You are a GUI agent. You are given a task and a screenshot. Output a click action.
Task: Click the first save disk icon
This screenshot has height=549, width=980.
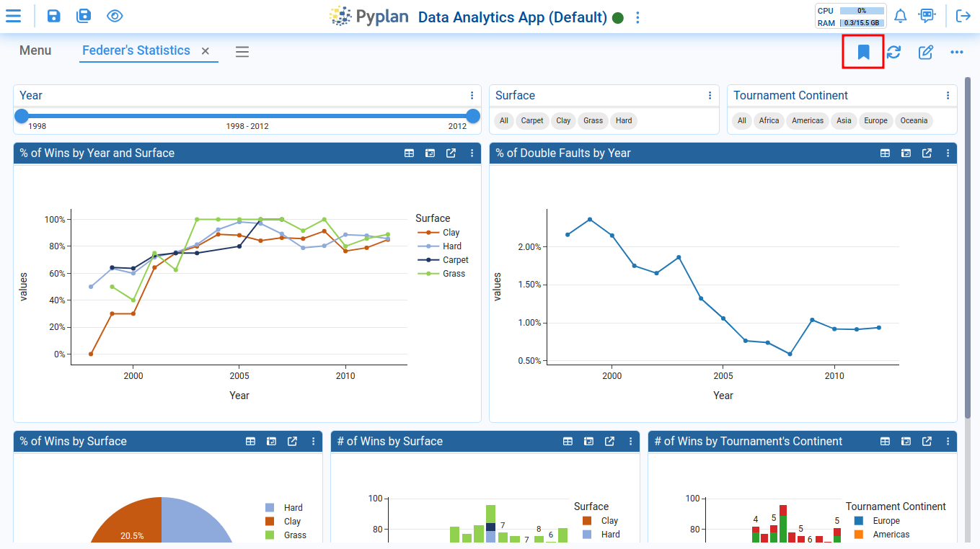(x=54, y=16)
